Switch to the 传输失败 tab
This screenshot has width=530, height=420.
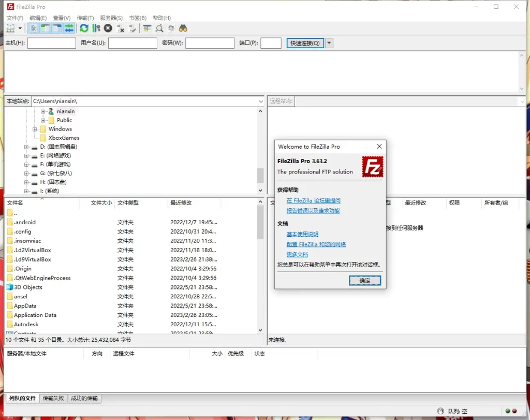[x=53, y=398]
